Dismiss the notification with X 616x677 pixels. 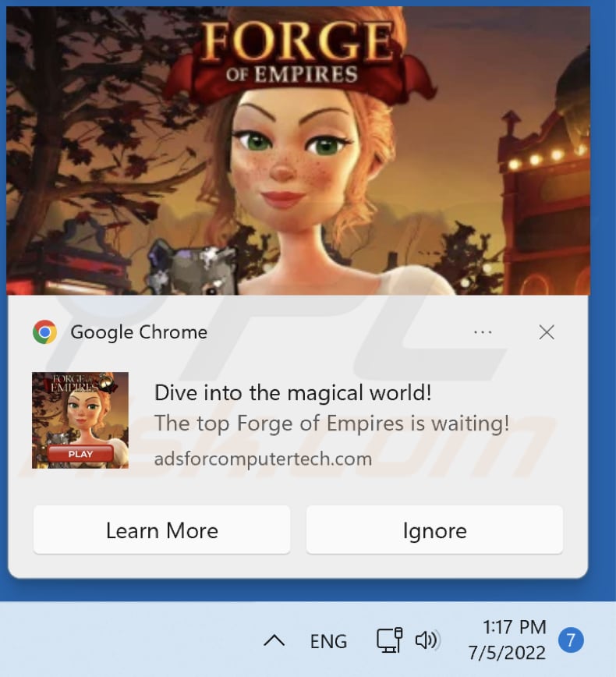[x=547, y=332]
